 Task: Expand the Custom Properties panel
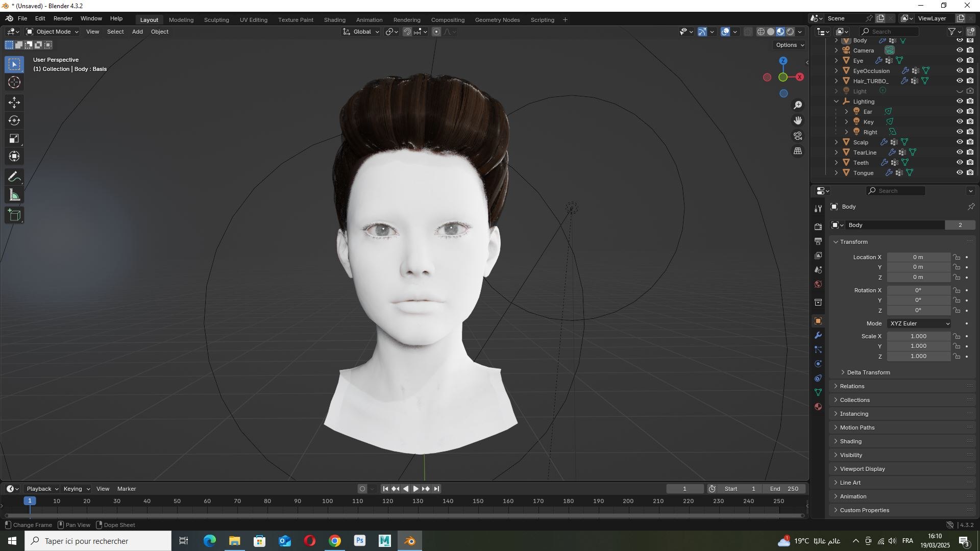tap(864, 510)
